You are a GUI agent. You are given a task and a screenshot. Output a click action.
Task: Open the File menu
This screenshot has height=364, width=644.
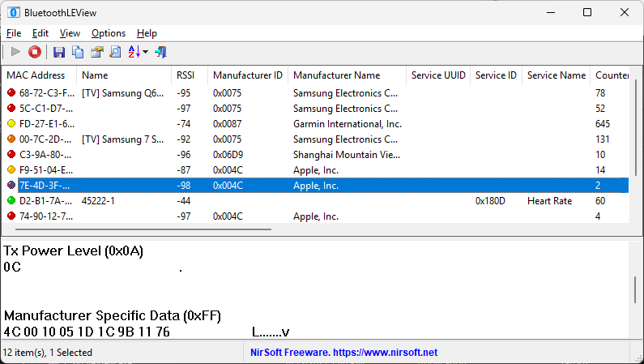[x=14, y=33]
